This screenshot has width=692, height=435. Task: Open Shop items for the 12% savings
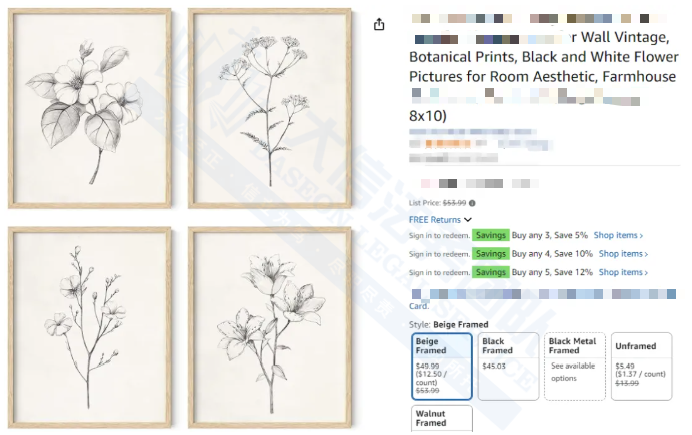point(622,272)
